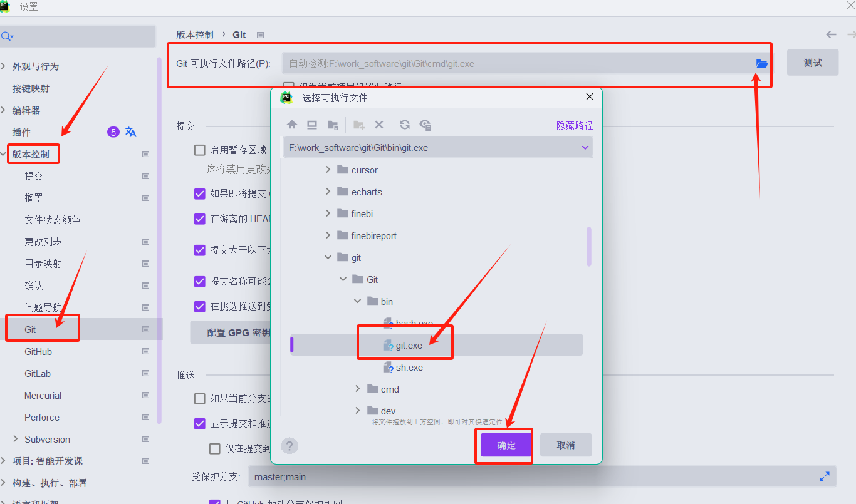This screenshot has height=504, width=856.
Task: Go to home directory in file chooser
Action: pos(292,125)
